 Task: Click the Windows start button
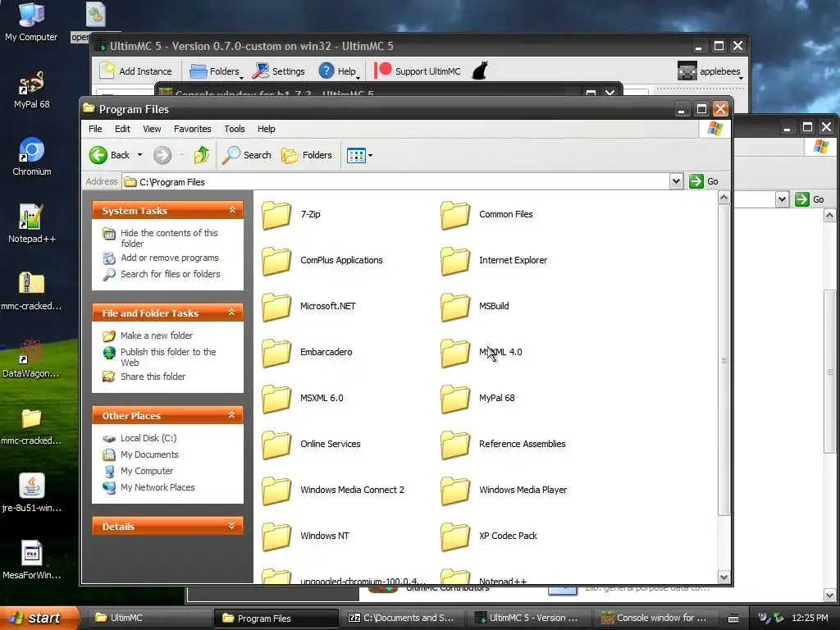click(39, 618)
